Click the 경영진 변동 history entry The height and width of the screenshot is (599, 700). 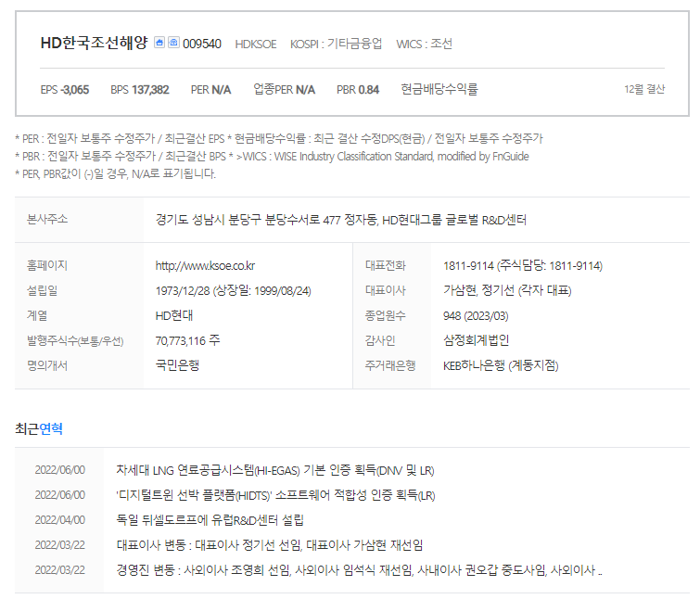coord(359,570)
